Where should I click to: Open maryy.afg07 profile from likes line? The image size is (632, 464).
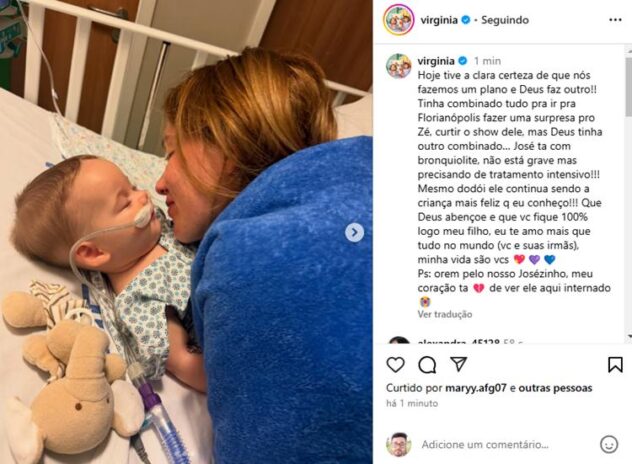476,388
